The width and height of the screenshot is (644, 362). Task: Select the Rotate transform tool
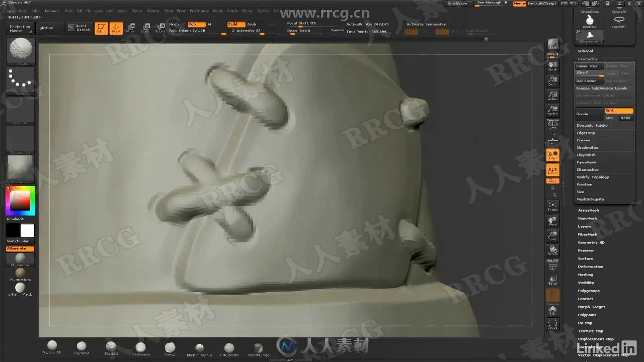[x=160, y=28]
